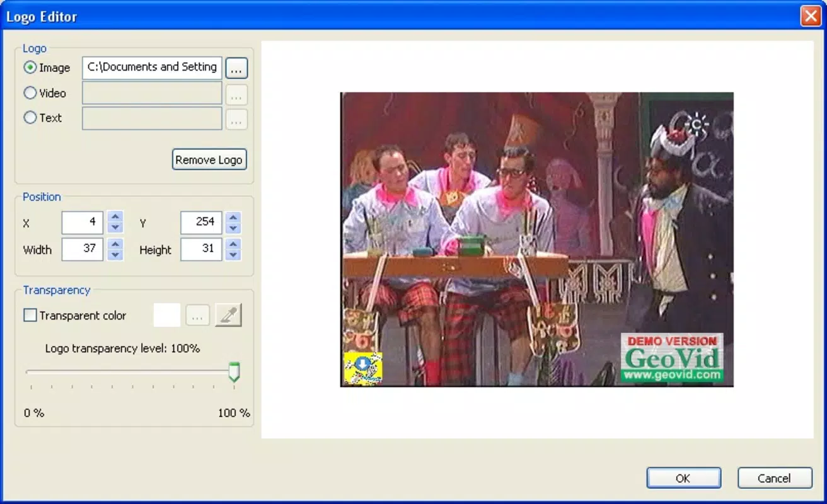Click the Width input field
The image size is (827, 504).
click(x=83, y=249)
